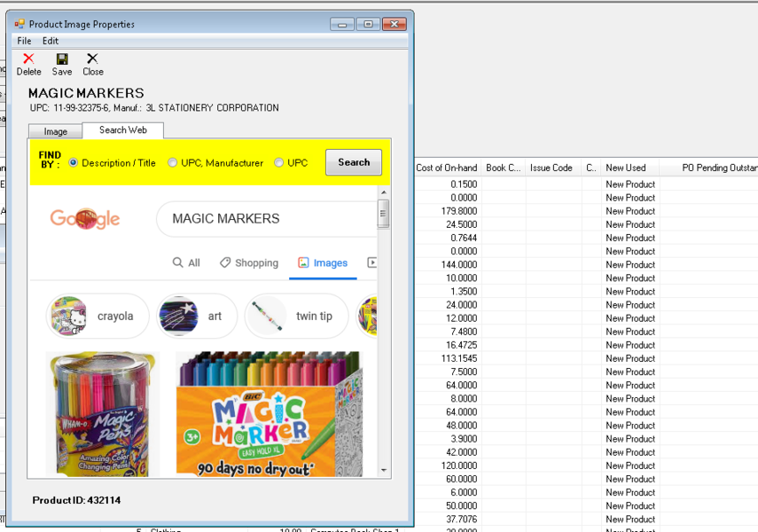Click the Close X toolbar icon

pos(92,59)
